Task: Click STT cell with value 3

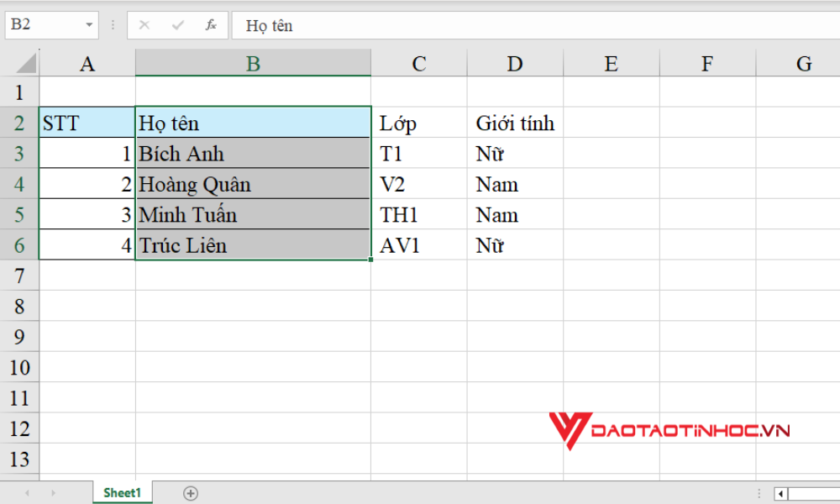Action: pos(87,214)
